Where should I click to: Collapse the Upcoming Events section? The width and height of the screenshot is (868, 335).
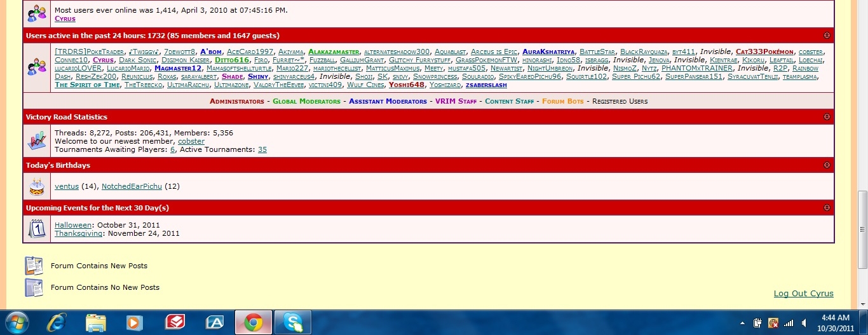827,208
